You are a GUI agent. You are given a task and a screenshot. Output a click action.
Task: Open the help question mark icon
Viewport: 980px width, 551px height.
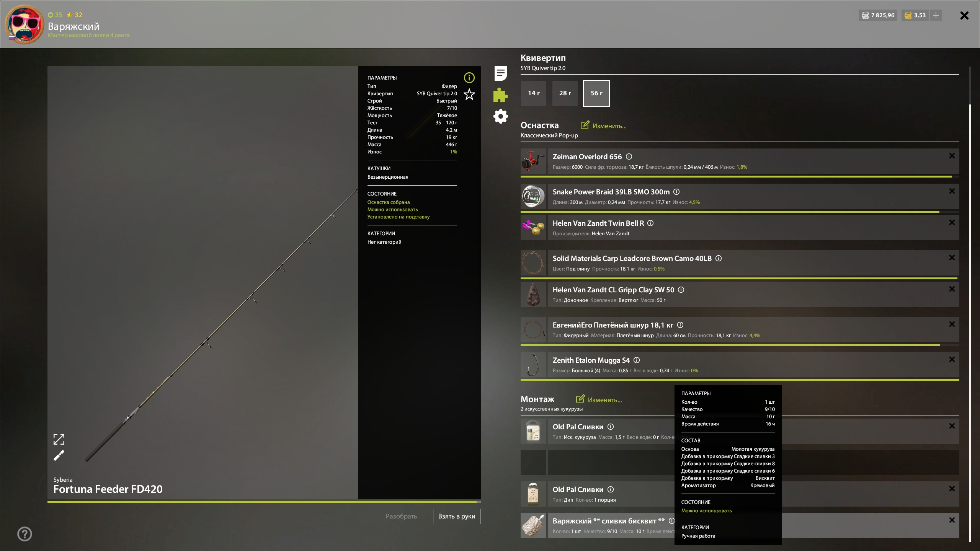(25, 534)
